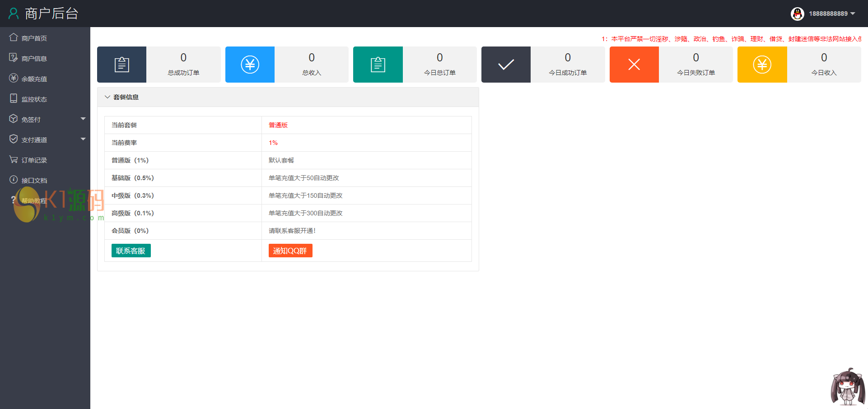The width and height of the screenshot is (868, 409).
Task: Open the account dropdown 18888888889
Action: pyautogui.click(x=831, y=14)
